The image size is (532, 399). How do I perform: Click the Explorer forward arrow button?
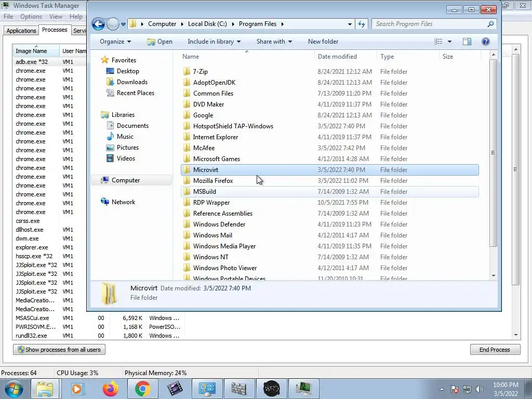[113, 24]
